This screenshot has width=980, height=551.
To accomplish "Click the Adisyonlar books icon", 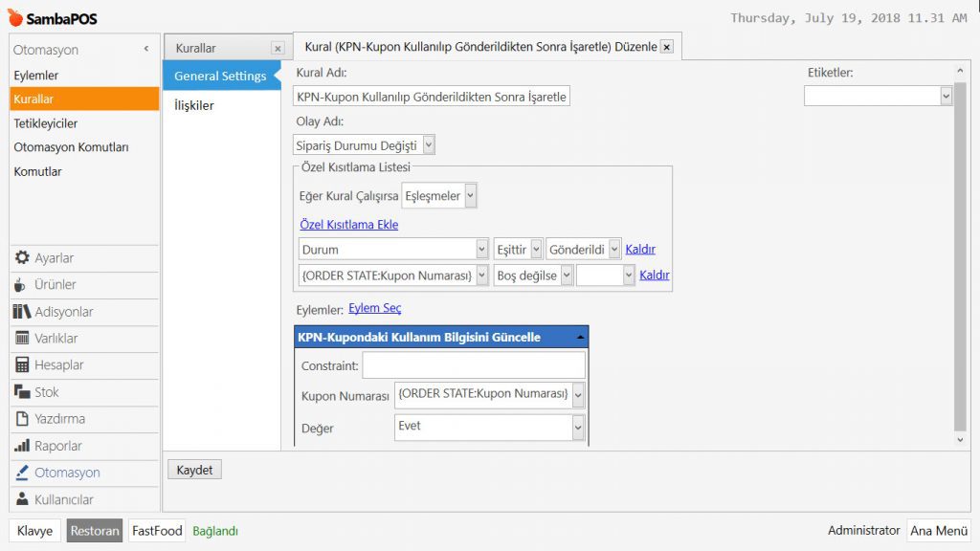I will click(22, 312).
